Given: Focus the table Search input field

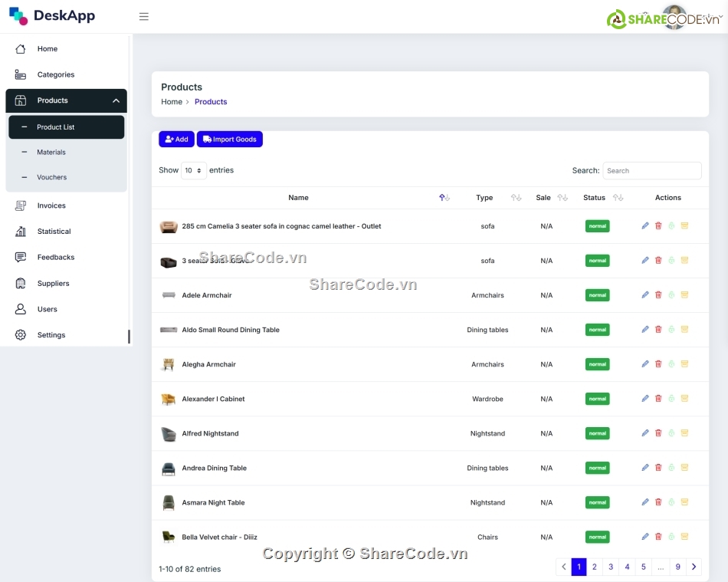Looking at the screenshot, I should [x=652, y=171].
